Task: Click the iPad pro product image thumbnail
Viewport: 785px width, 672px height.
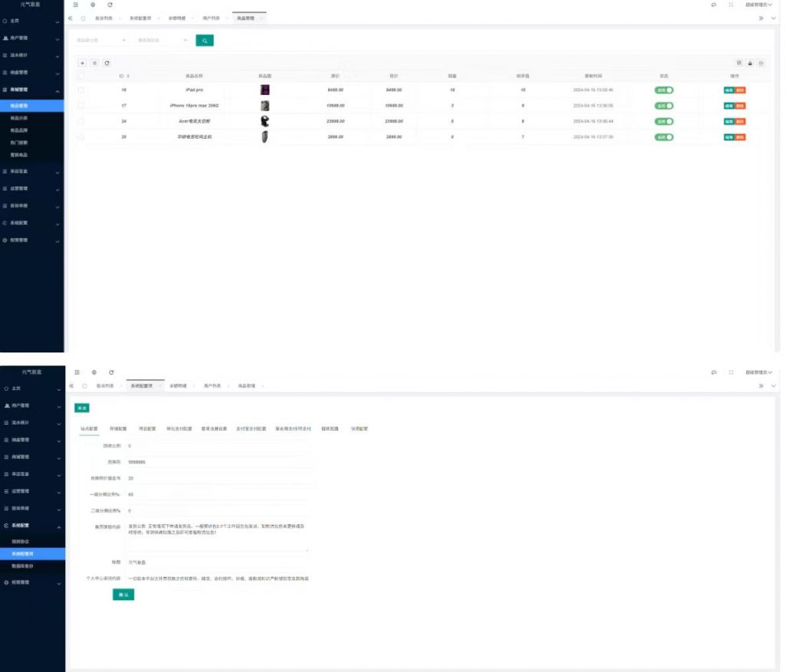Action: click(264, 90)
